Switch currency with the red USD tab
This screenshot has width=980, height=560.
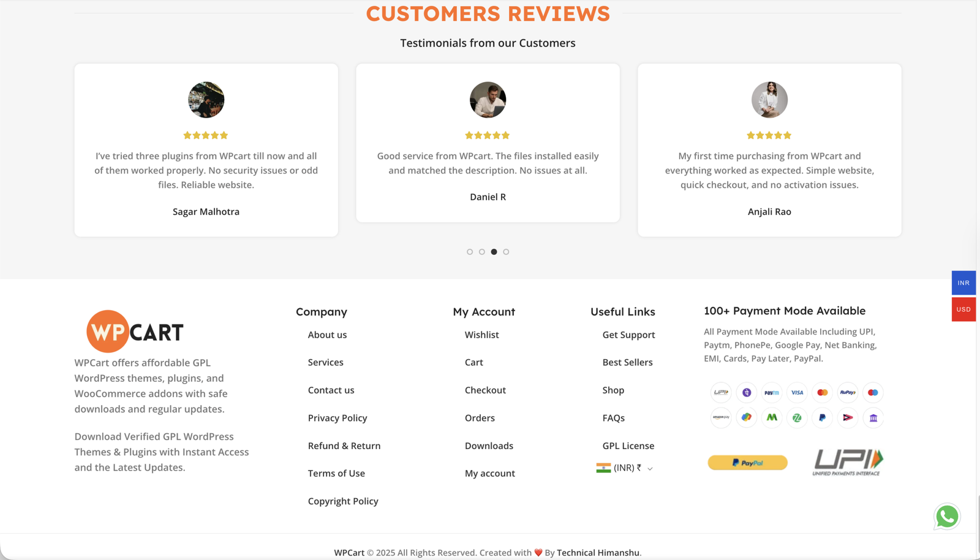963,309
